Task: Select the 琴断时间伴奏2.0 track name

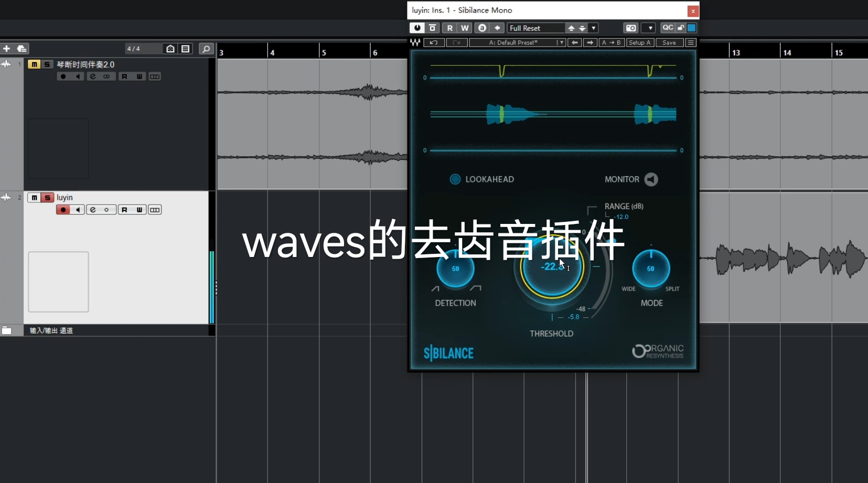Action: click(85, 64)
